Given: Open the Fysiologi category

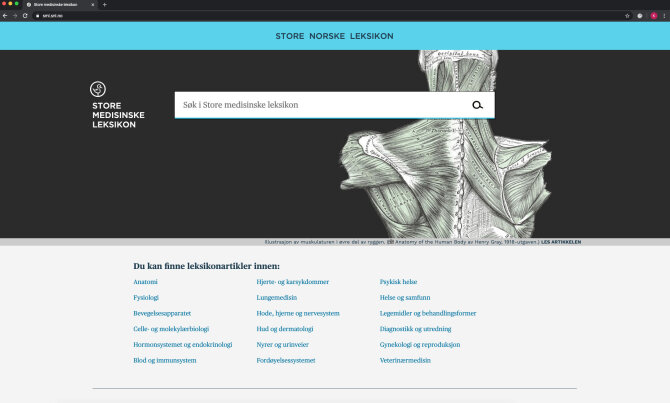Looking at the screenshot, I should (146, 298).
